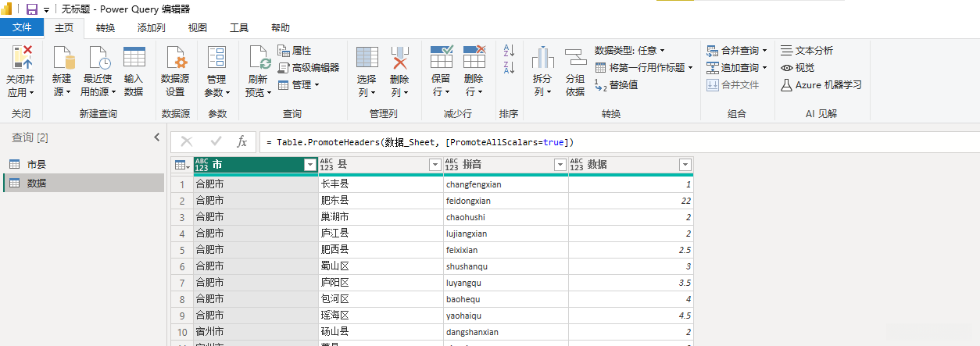Open the Vision (视觉) AI insight

(x=797, y=68)
